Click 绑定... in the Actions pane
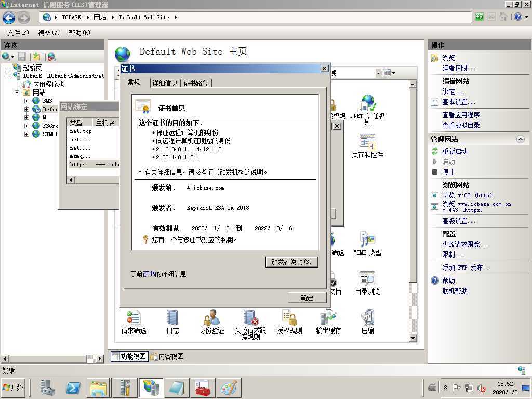This screenshot has width=532, height=399. [452, 91]
